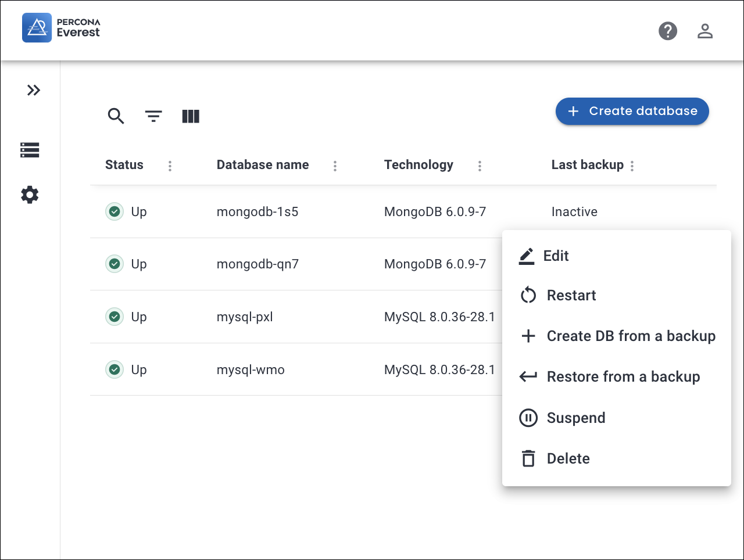744x560 pixels.
Task: Click MongoDB 6.0.9-7 in the mongodb-qn7 row
Action: click(435, 264)
